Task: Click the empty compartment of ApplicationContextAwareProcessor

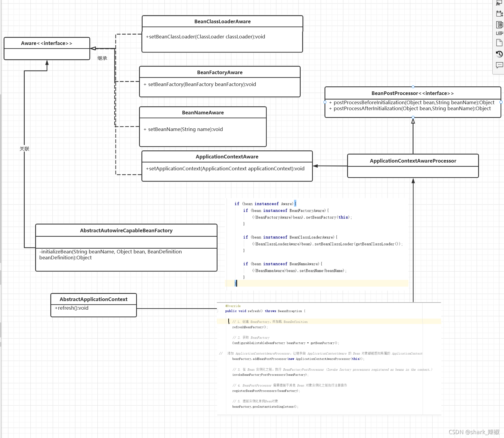Action: [413, 172]
